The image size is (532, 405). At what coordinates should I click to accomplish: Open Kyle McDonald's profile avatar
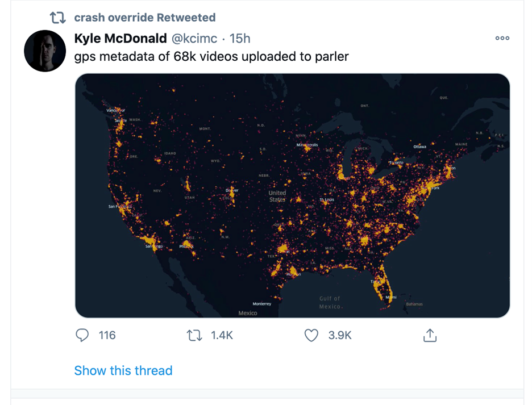[x=45, y=51]
